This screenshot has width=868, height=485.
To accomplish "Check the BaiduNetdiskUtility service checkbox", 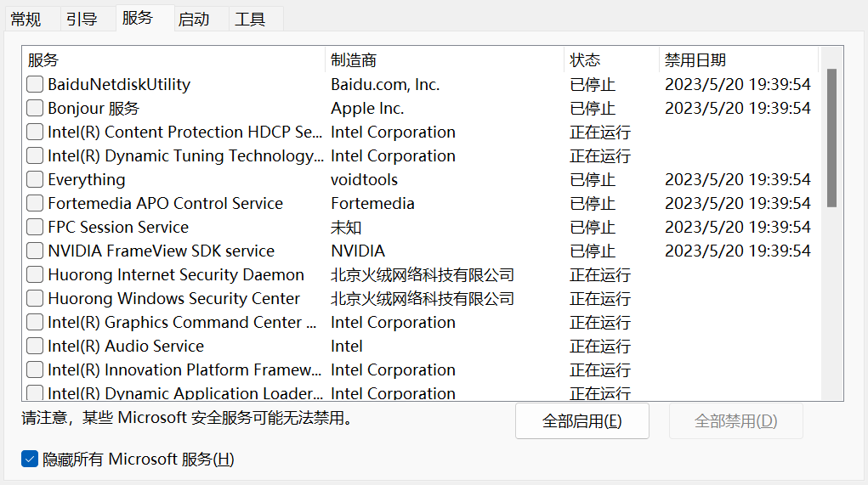I will click(x=35, y=84).
